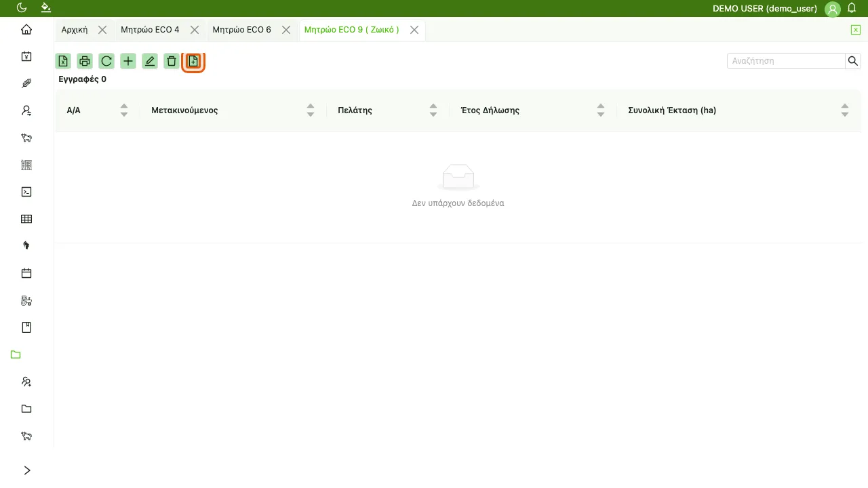Image resolution: width=868 pixels, height=488 pixels.
Task: Close the Μητρώο ECO 6 tab
Action: point(286,30)
